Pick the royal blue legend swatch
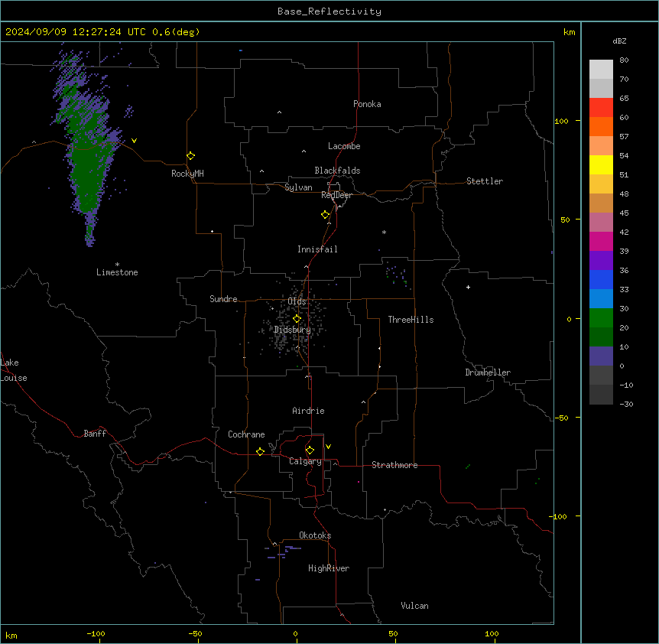Image resolution: width=659 pixels, height=644 pixels. click(x=601, y=279)
